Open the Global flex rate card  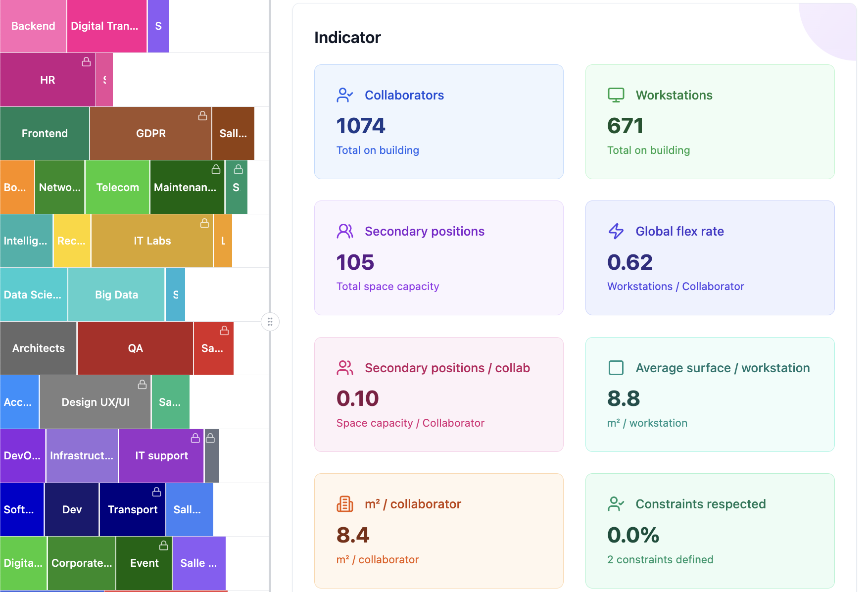pyautogui.click(x=709, y=258)
